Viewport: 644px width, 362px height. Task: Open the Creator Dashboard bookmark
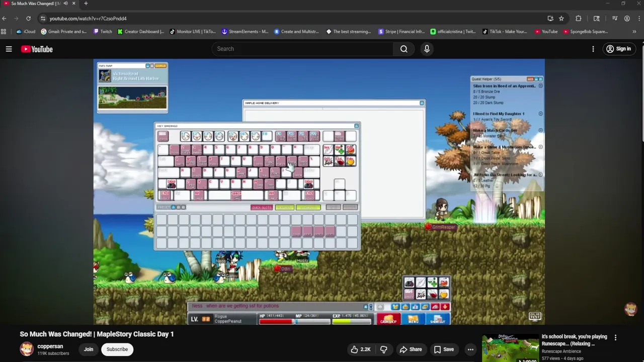click(x=140, y=32)
